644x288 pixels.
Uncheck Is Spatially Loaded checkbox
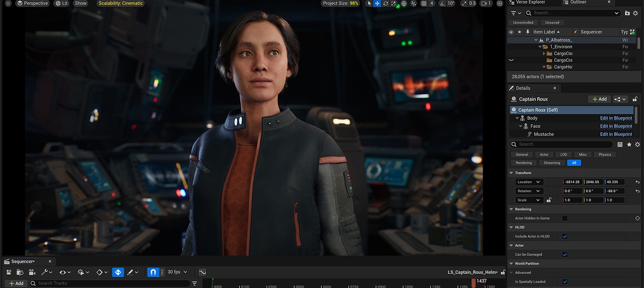coord(565,282)
